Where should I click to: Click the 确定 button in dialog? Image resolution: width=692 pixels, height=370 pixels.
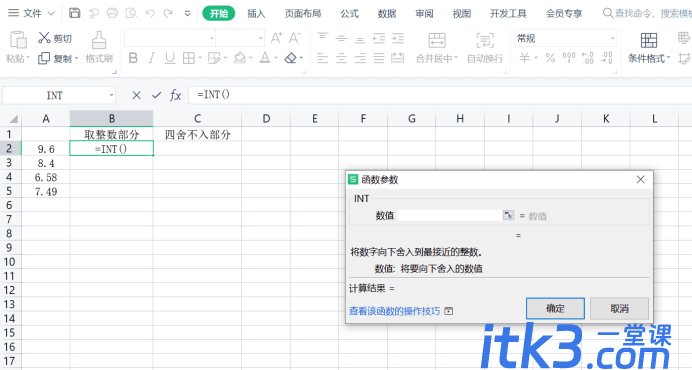point(555,308)
